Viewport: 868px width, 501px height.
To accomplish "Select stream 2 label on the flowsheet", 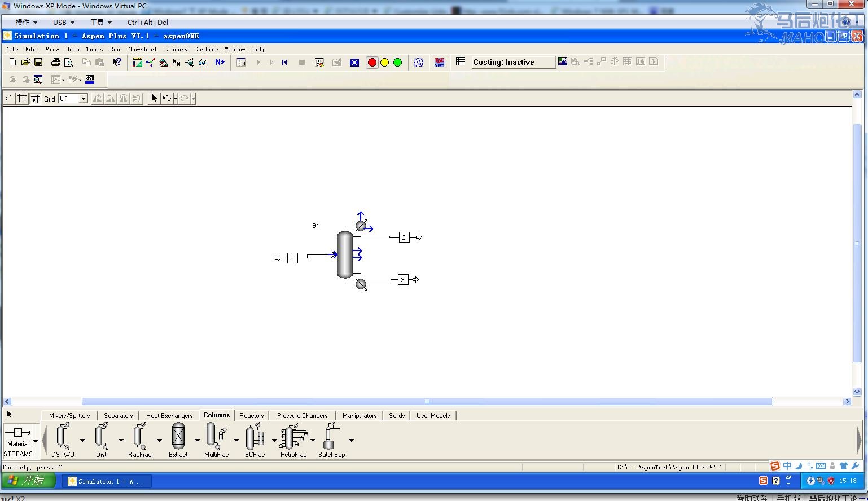I will tap(404, 238).
